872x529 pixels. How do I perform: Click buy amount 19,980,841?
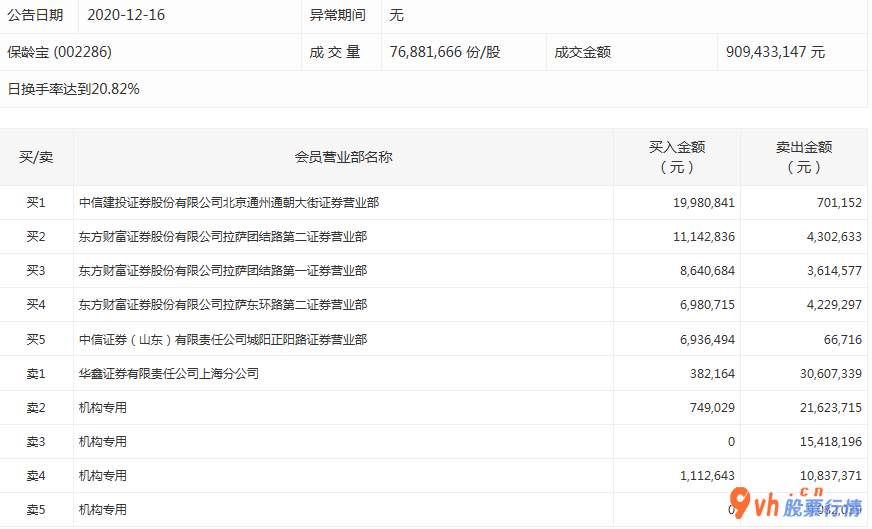point(703,203)
